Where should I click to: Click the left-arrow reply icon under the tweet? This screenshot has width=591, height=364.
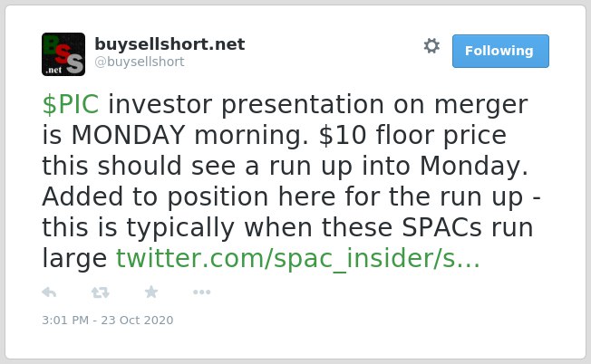49,292
